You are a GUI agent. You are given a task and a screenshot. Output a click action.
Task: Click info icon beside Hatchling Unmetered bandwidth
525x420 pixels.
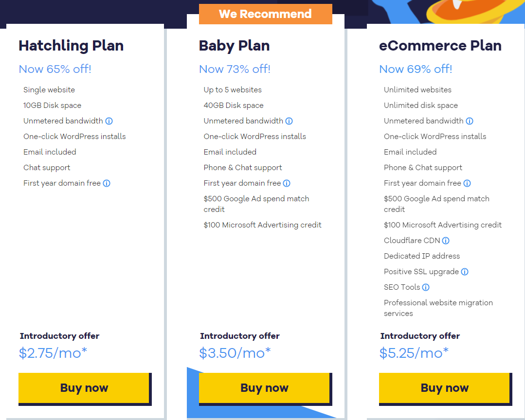pos(109,121)
